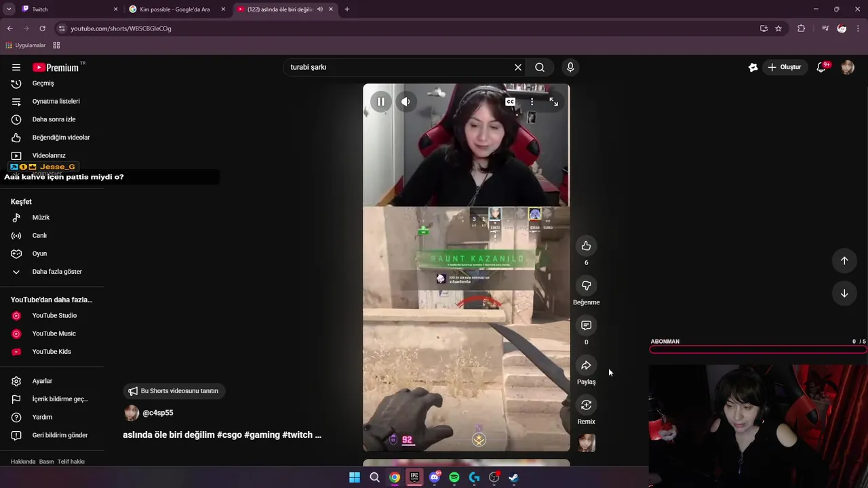Open Chrome media controls icon
The image size is (868, 488).
825,28
